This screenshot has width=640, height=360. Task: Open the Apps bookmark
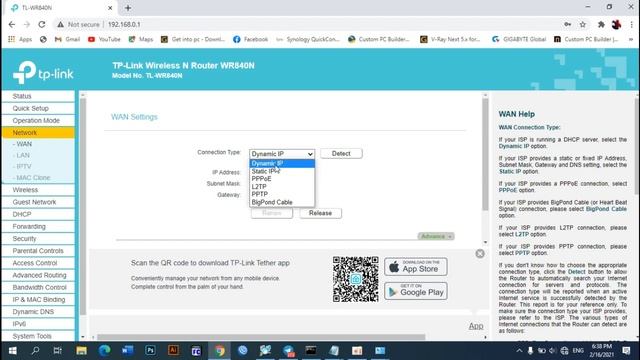coord(20,39)
